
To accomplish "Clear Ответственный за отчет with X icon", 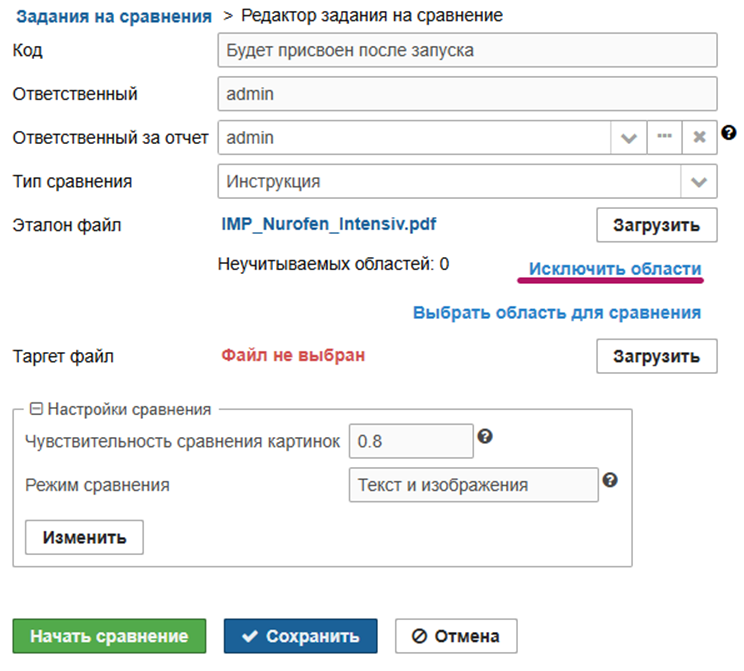I will point(700,138).
